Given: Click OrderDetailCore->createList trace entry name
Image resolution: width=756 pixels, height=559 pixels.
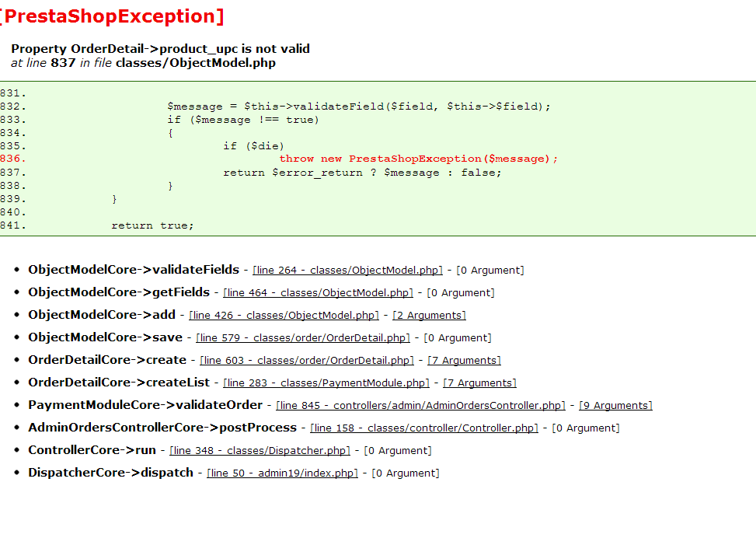Looking at the screenshot, I should [x=119, y=383].
